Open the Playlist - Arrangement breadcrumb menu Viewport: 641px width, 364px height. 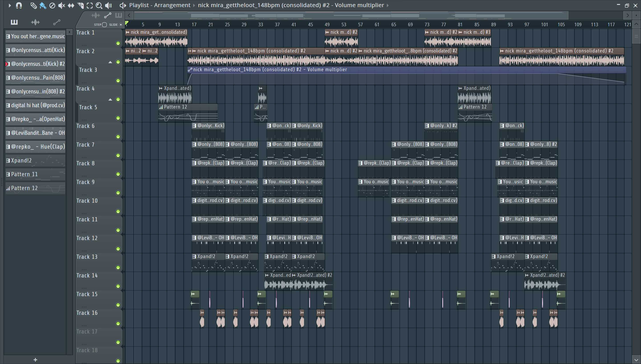(x=160, y=5)
